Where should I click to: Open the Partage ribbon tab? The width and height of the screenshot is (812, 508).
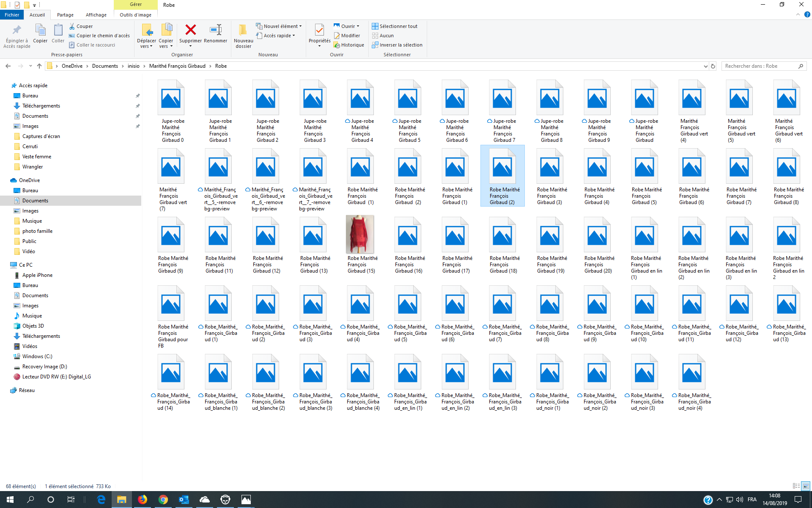pos(65,15)
